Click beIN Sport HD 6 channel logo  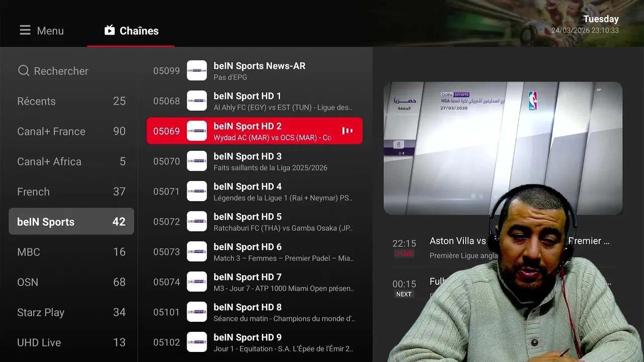pos(197,251)
